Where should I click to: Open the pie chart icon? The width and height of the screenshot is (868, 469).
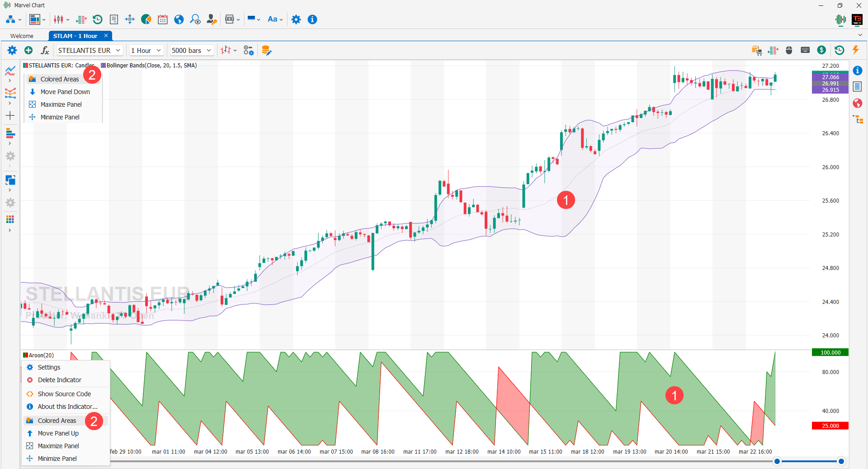[x=146, y=19]
